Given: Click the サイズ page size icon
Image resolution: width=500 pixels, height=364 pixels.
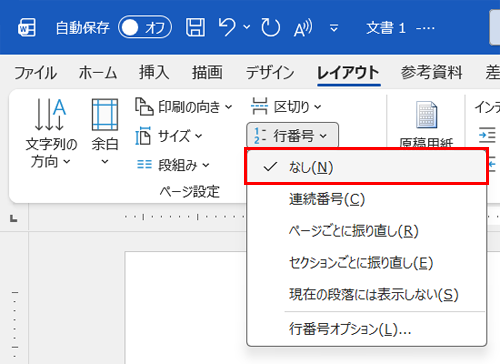Looking at the screenshot, I should pos(143,136).
